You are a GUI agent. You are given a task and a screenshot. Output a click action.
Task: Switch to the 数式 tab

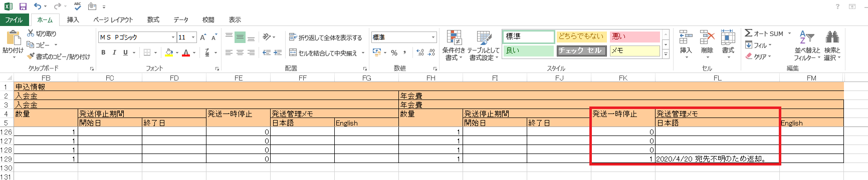(153, 20)
